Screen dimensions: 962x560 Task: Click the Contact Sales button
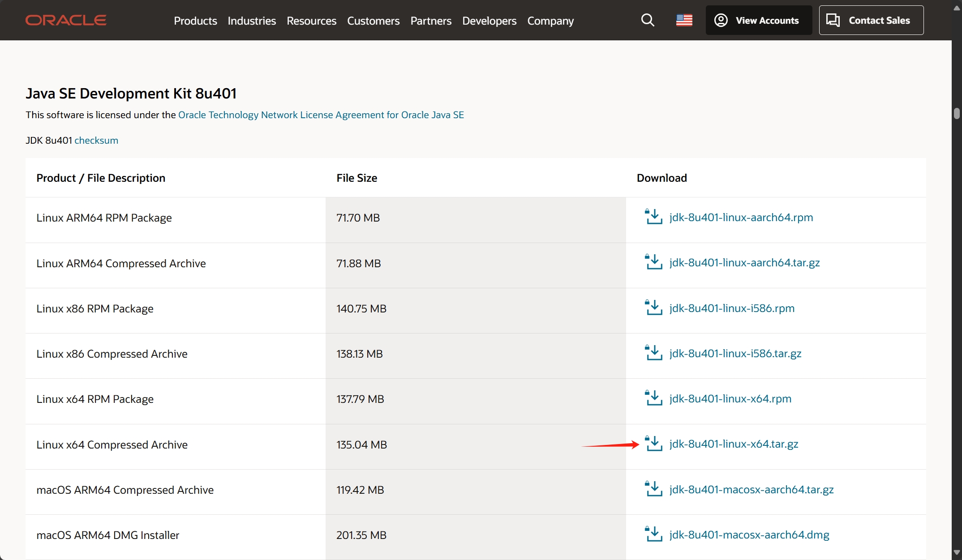[x=871, y=20]
